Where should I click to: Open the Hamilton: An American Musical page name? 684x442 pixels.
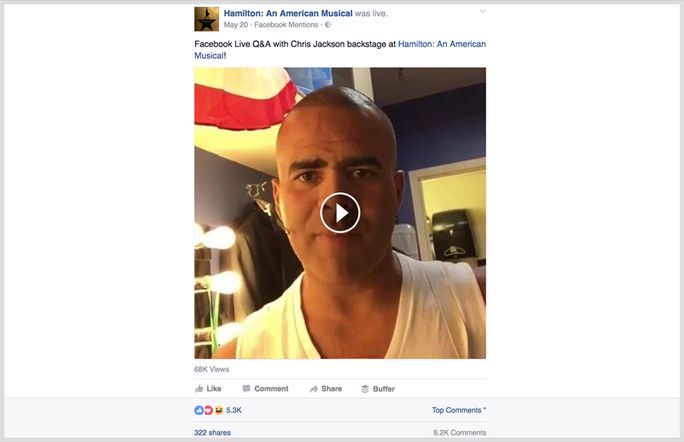[x=288, y=13]
